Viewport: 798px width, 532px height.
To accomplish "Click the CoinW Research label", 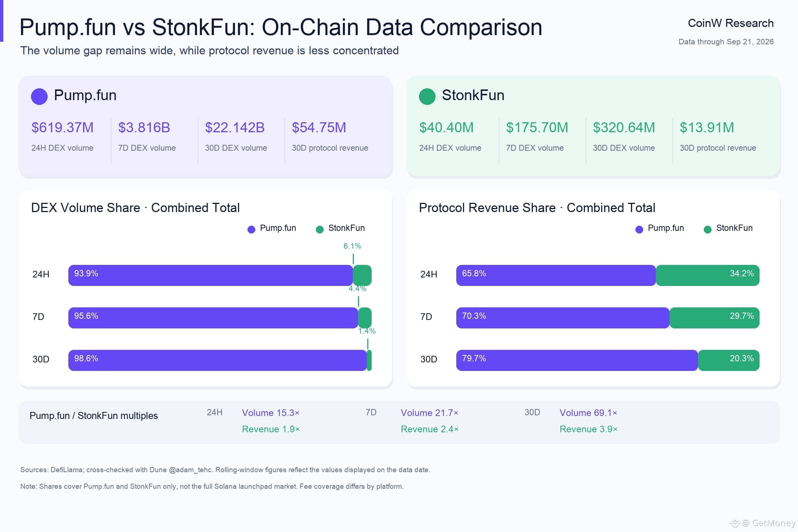I will (x=730, y=23).
